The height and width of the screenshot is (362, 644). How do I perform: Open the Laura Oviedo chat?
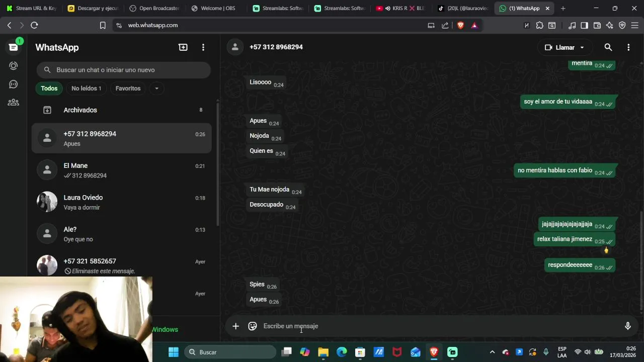(121, 202)
